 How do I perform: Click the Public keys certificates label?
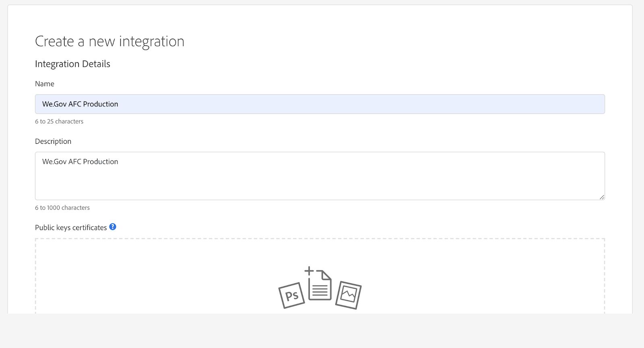point(71,227)
